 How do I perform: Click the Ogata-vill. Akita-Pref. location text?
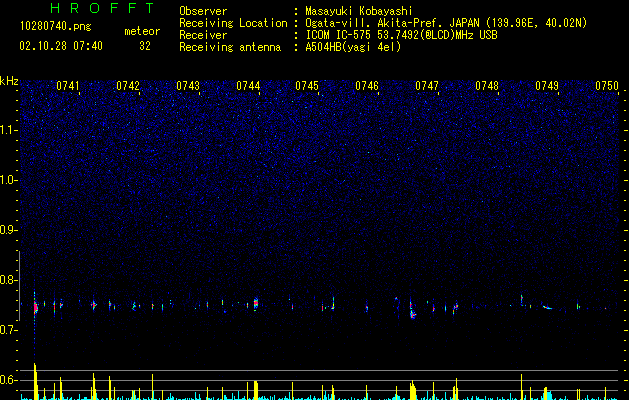click(x=446, y=23)
